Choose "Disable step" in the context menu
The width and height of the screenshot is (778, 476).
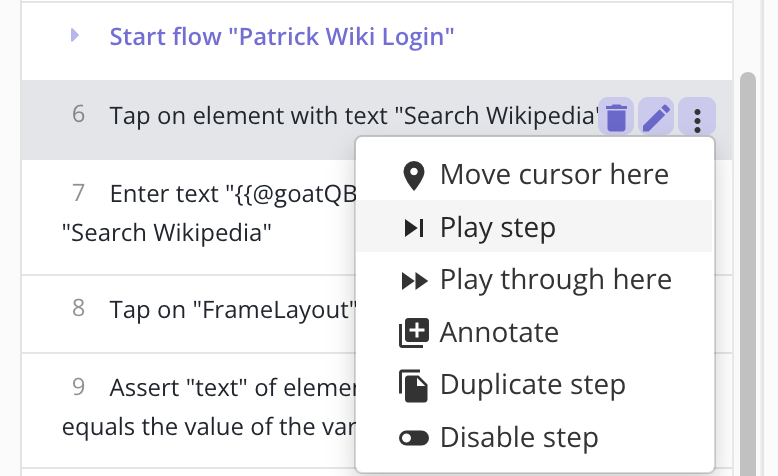coord(519,438)
